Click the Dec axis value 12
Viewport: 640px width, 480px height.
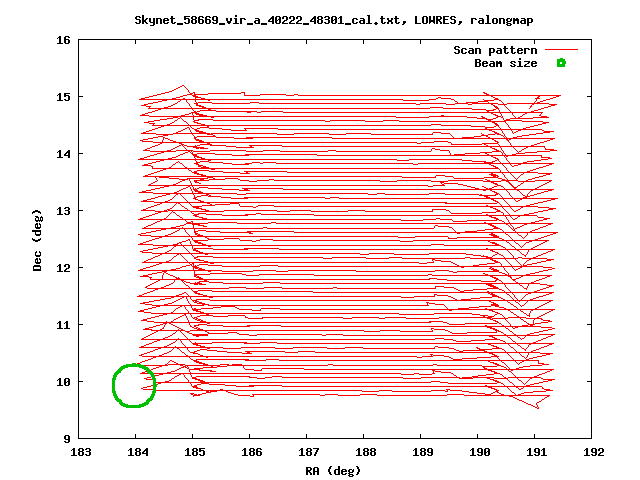(63, 268)
